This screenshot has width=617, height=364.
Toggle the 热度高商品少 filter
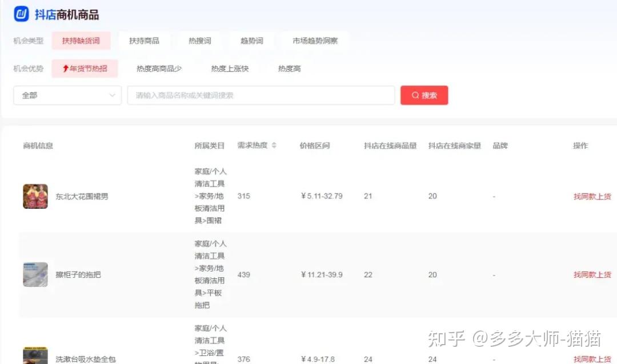click(x=159, y=68)
